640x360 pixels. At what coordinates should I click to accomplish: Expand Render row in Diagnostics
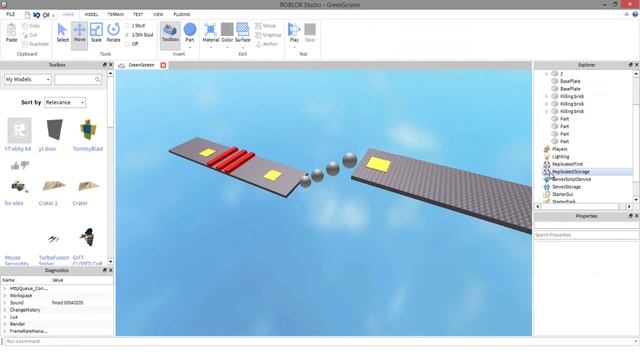coord(5,324)
